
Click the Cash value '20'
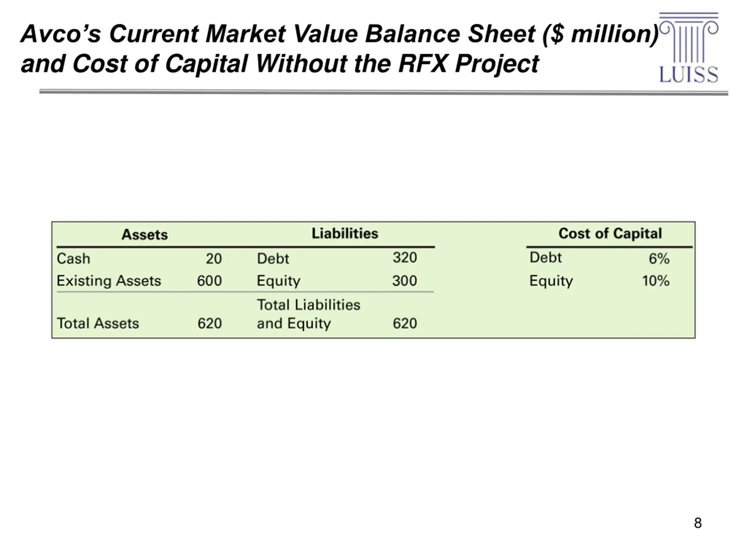click(x=214, y=259)
